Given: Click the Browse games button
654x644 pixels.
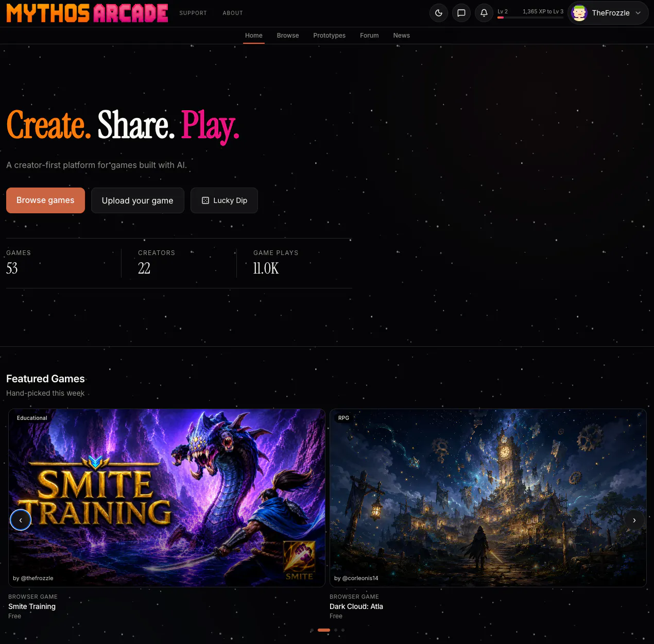Looking at the screenshot, I should tap(45, 200).
